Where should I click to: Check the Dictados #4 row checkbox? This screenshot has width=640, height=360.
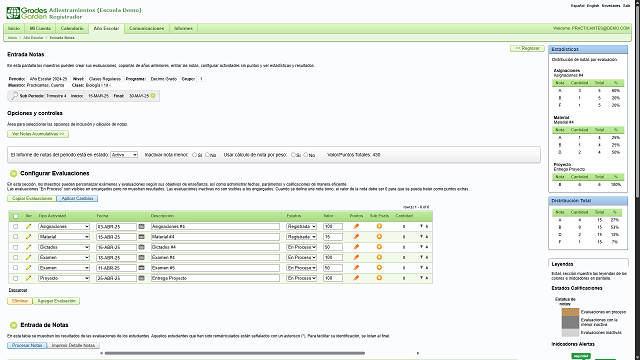16,247
